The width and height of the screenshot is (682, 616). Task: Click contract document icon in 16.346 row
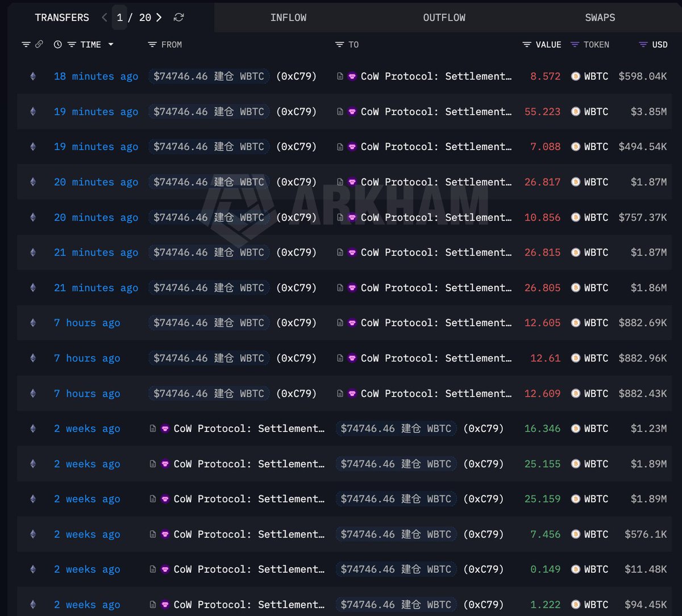pyautogui.click(x=153, y=428)
